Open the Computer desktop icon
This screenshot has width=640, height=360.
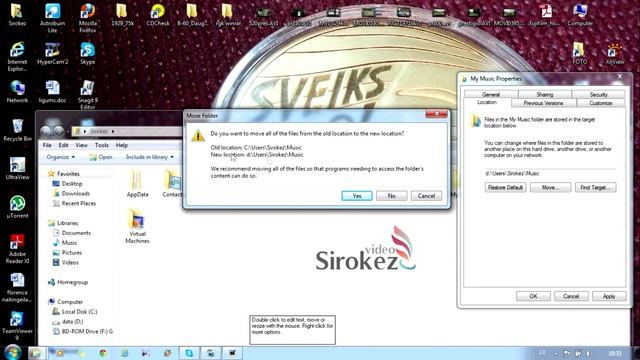[x=580, y=15]
